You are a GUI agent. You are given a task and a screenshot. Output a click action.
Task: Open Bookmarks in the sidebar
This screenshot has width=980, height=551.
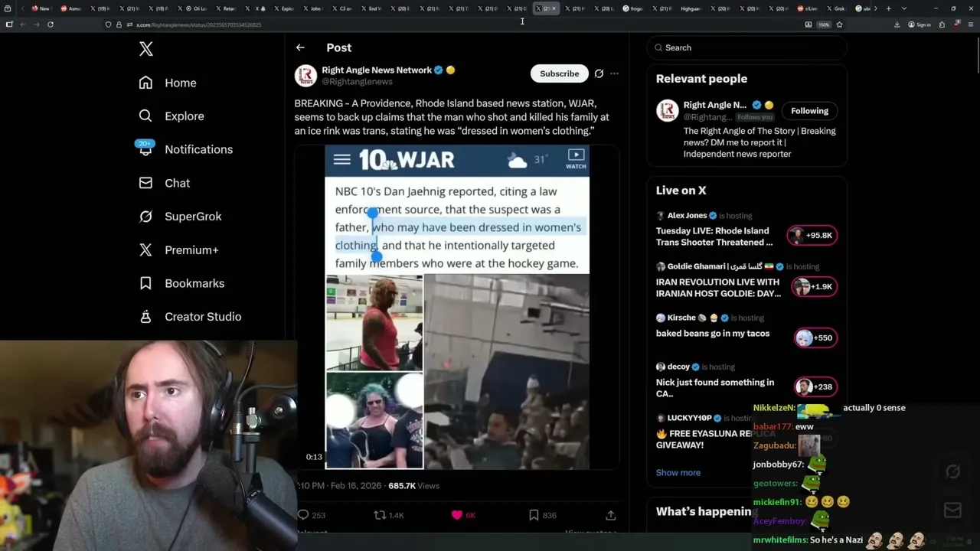[x=181, y=283]
